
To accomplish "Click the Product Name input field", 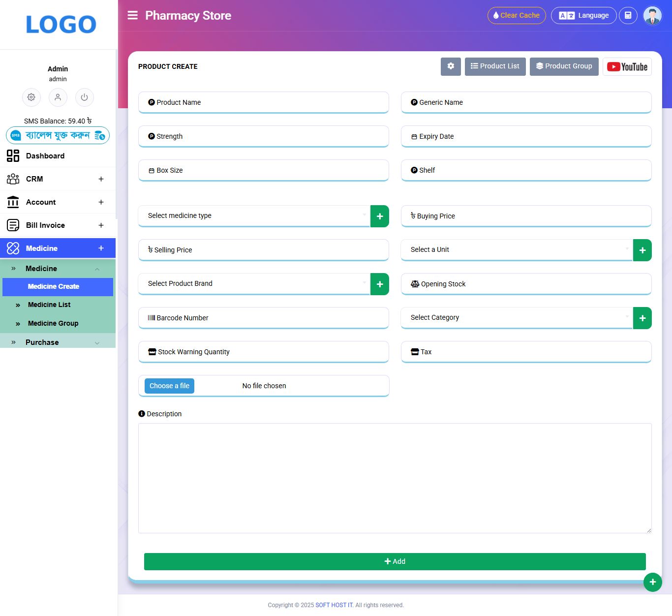I will 264,102.
